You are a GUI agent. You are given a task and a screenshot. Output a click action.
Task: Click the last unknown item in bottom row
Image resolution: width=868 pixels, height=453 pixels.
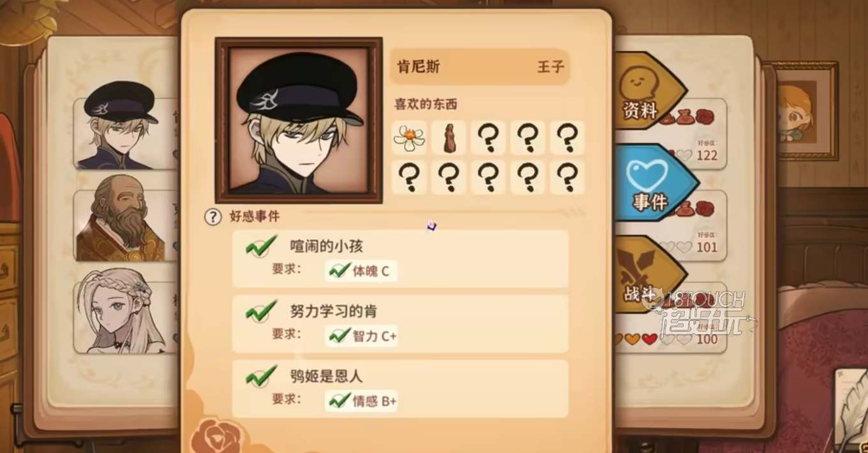click(567, 177)
